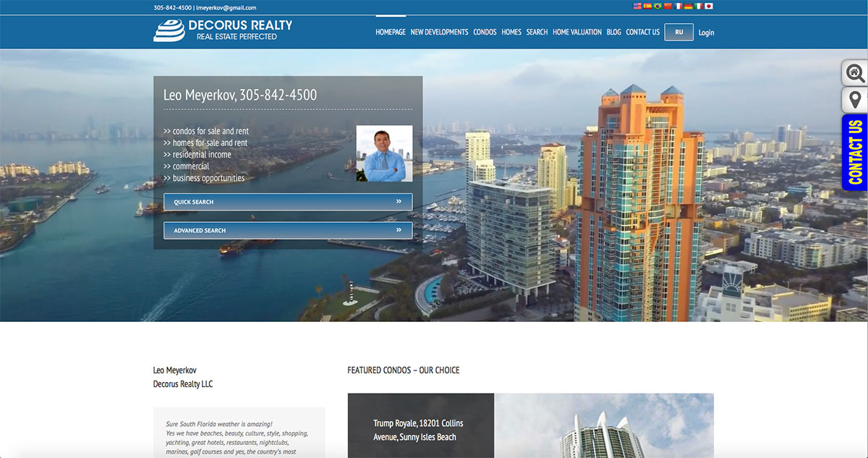Click the 'residential income' line
868x458 pixels.
click(197, 154)
